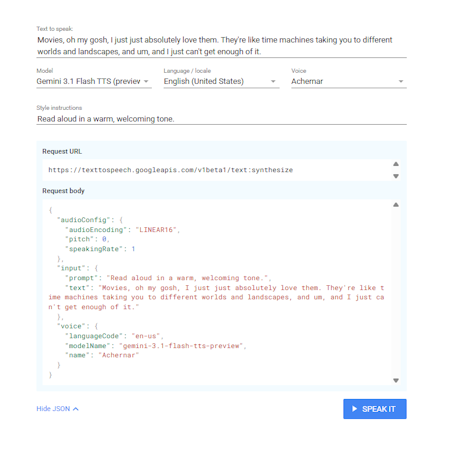Viewport: 451px width, 450px height.
Task: Click the "audioConfig" key line
Action: [90, 220]
